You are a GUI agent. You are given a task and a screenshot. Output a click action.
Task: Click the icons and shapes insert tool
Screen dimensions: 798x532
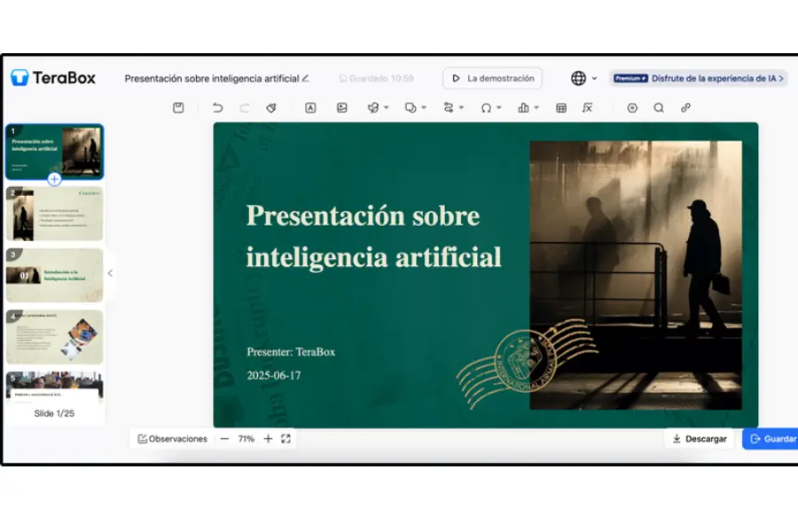pos(373,107)
